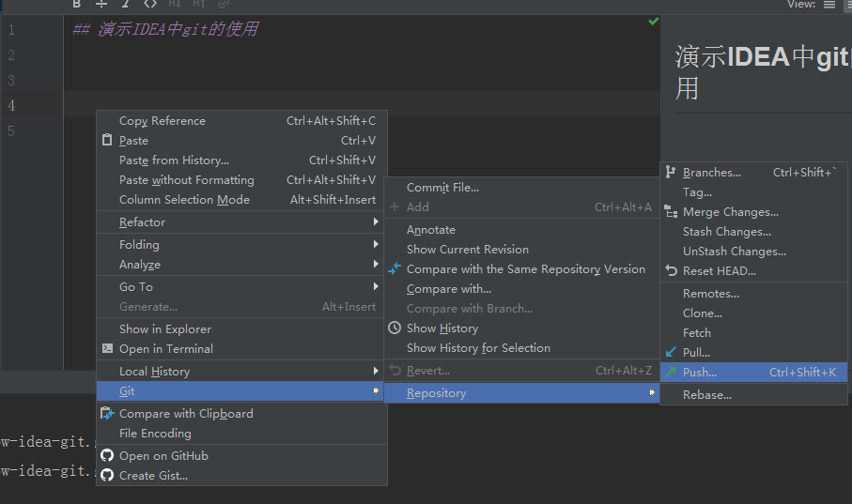Screen dimensions: 852x504
Task: Click the Paste clipboard icon
Action: coord(107,140)
